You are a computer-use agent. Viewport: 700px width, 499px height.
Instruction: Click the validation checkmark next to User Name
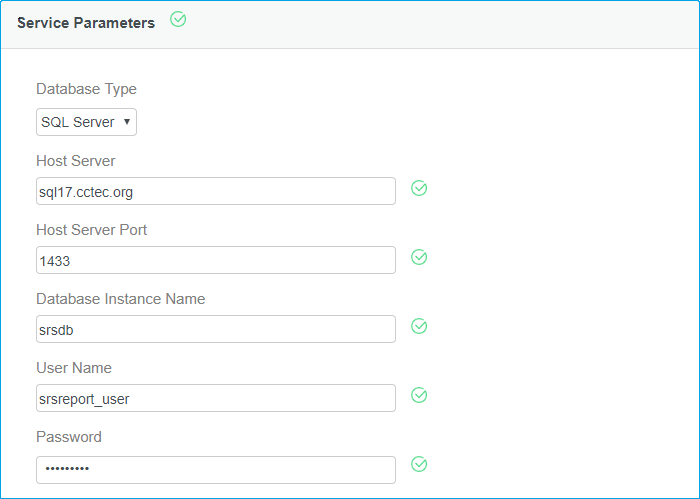420,395
